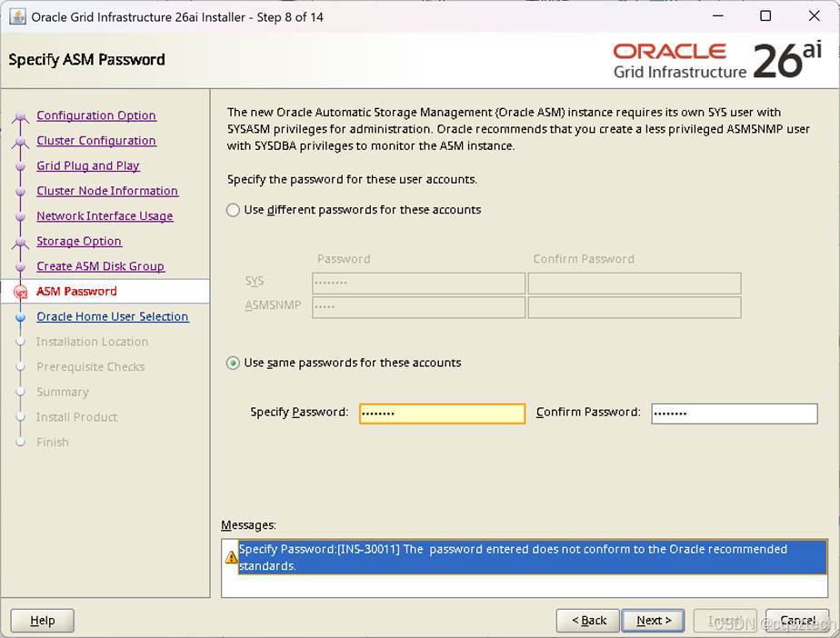Click the SYS password field
This screenshot has width=840, height=638.
pos(418,283)
